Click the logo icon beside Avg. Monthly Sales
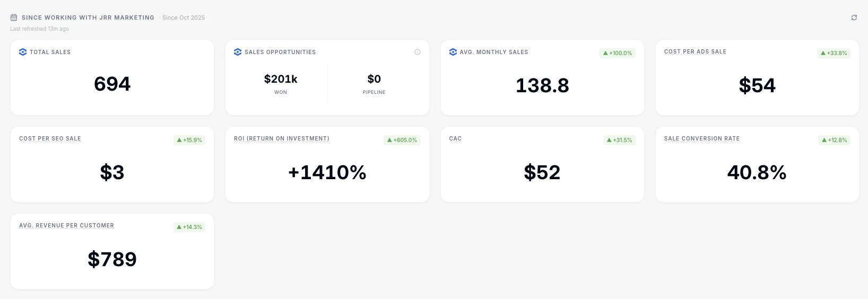The width and height of the screenshot is (868, 299). click(453, 52)
